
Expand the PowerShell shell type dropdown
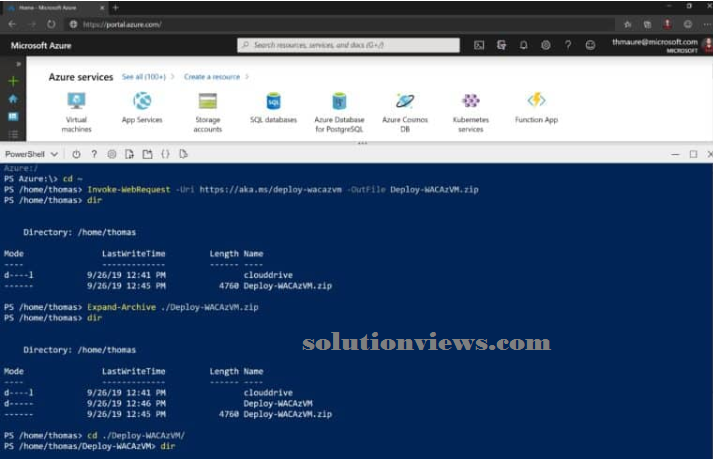click(31, 154)
